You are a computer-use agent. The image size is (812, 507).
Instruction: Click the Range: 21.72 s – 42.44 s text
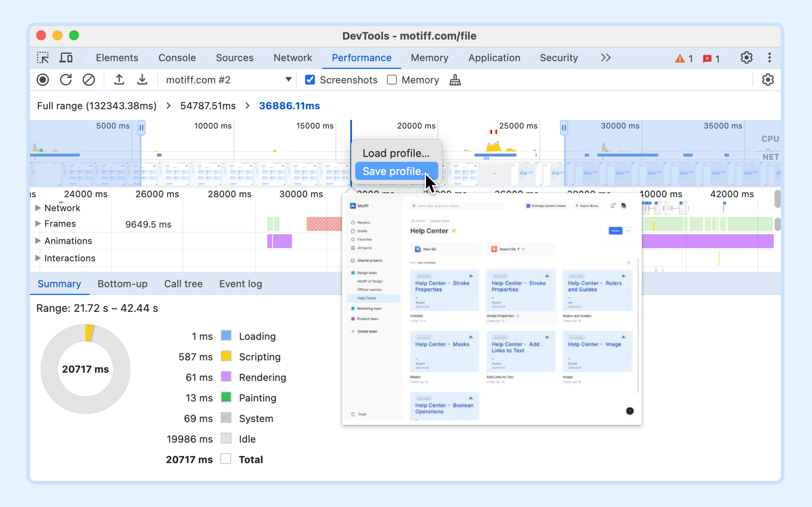click(97, 308)
